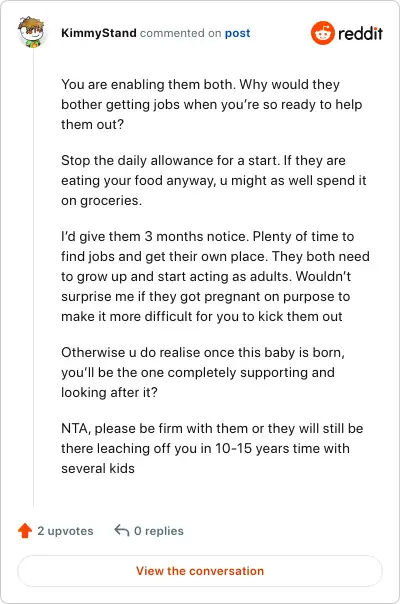
Task: Click the text 'looking after it?'
Action: tap(109, 393)
